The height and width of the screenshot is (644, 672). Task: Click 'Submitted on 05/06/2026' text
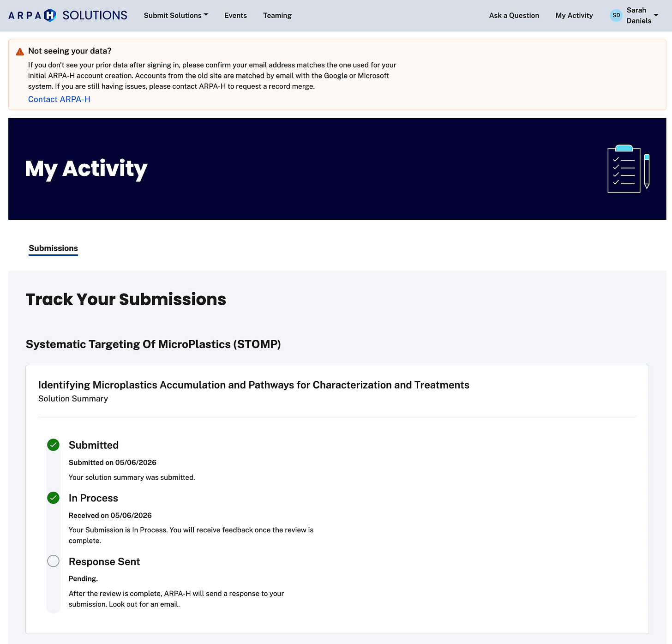click(x=113, y=463)
